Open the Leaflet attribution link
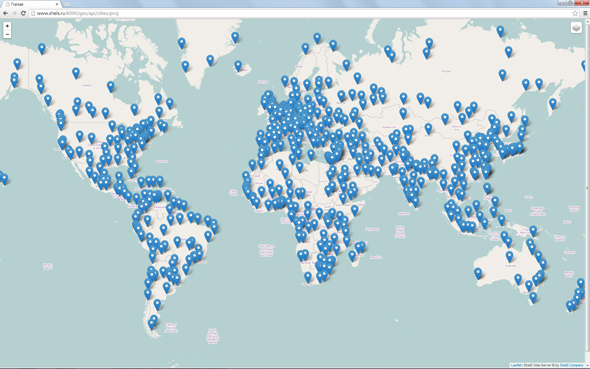 tap(516, 365)
